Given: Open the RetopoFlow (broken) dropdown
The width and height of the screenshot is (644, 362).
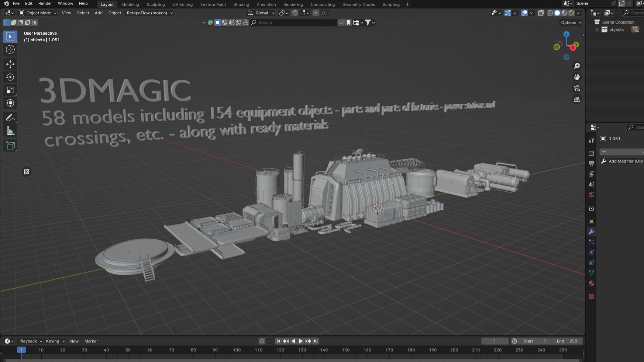Looking at the screenshot, I should pyautogui.click(x=149, y=13).
